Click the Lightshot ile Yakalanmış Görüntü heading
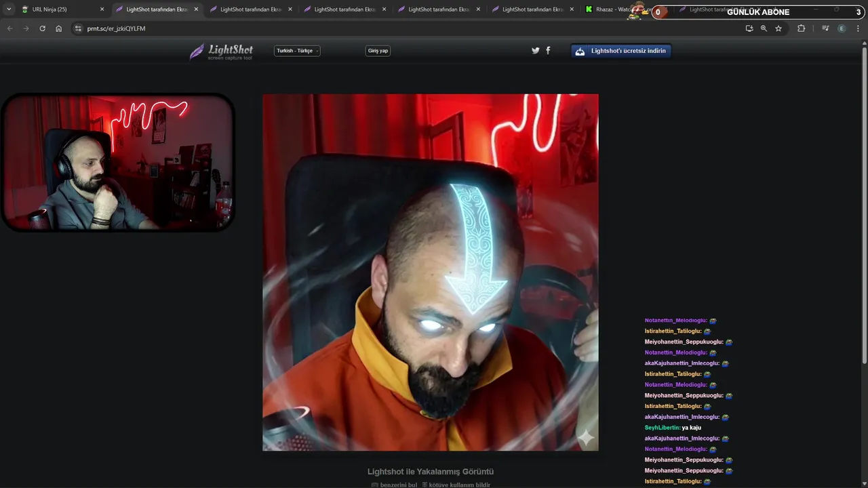The width and height of the screenshot is (868, 488). 431,471
